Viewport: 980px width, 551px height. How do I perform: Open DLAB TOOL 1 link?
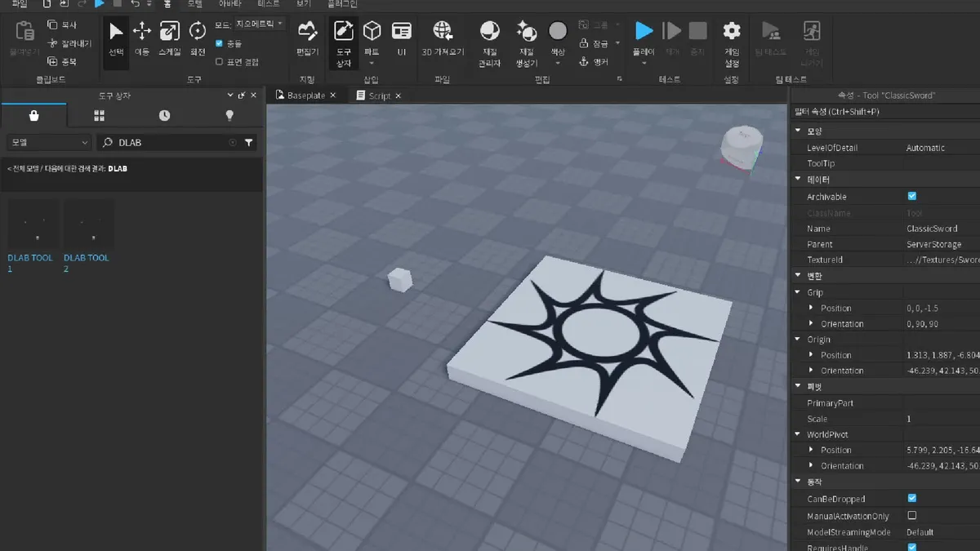pyautogui.click(x=30, y=263)
